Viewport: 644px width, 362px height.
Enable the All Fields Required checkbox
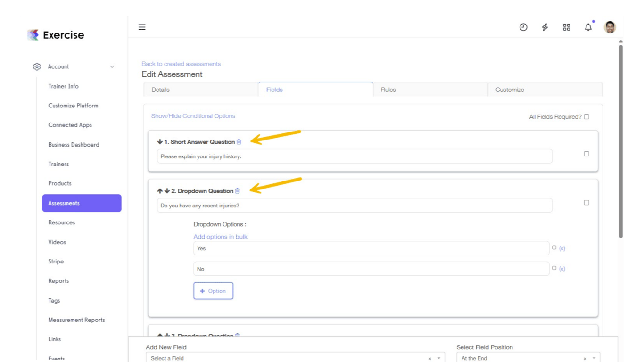coord(586,116)
